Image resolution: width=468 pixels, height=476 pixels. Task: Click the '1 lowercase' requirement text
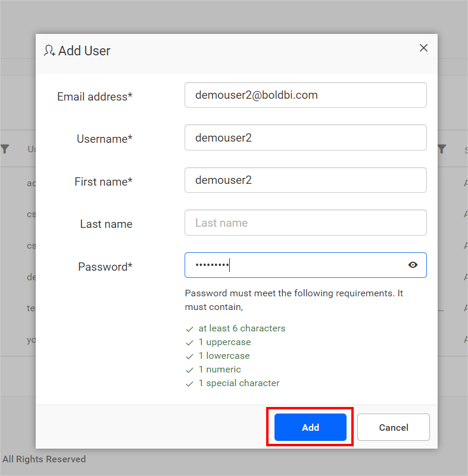(x=224, y=356)
